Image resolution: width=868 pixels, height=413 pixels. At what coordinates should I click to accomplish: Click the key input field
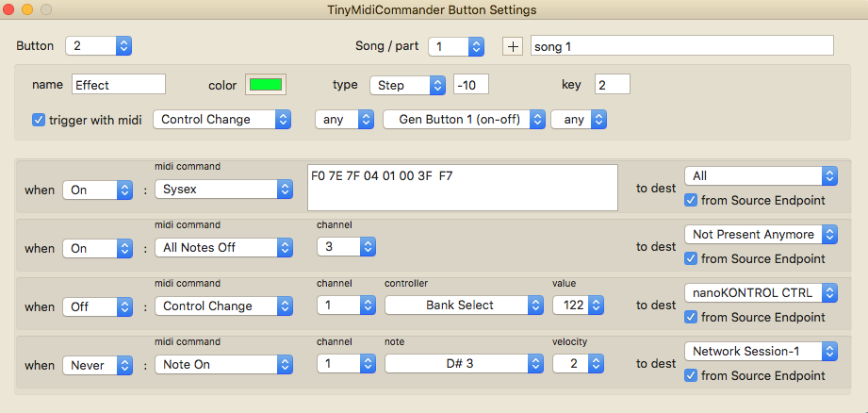tap(612, 85)
